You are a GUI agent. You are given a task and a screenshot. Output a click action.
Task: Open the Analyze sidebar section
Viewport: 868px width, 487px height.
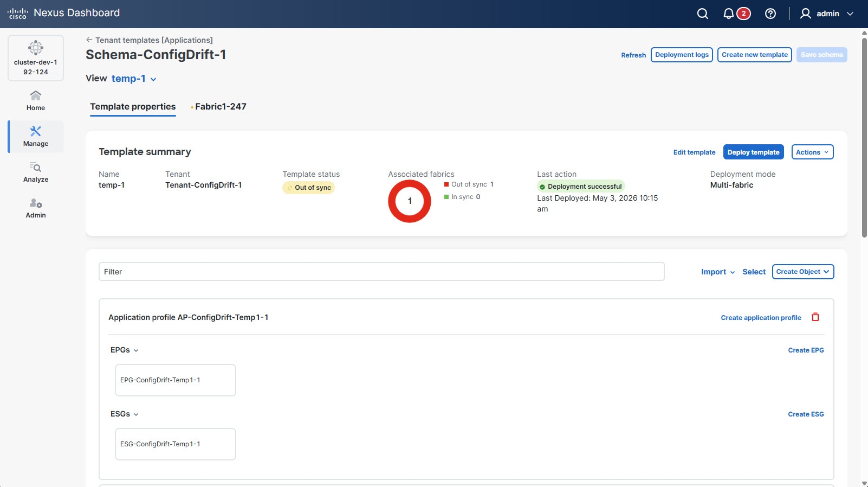(x=36, y=172)
